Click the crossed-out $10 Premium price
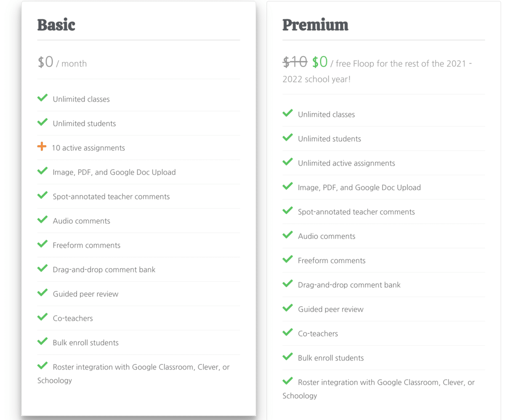Image resolution: width=505 pixels, height=420 pixels. 295,62
